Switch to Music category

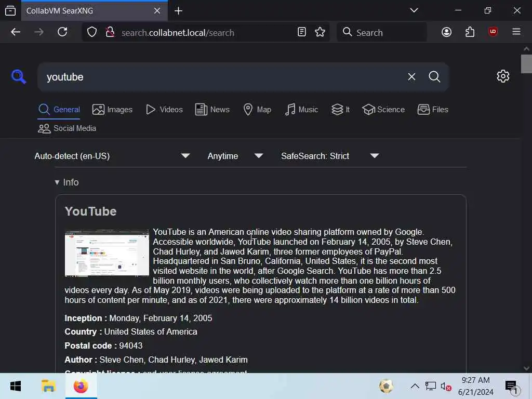pos(301,110)
